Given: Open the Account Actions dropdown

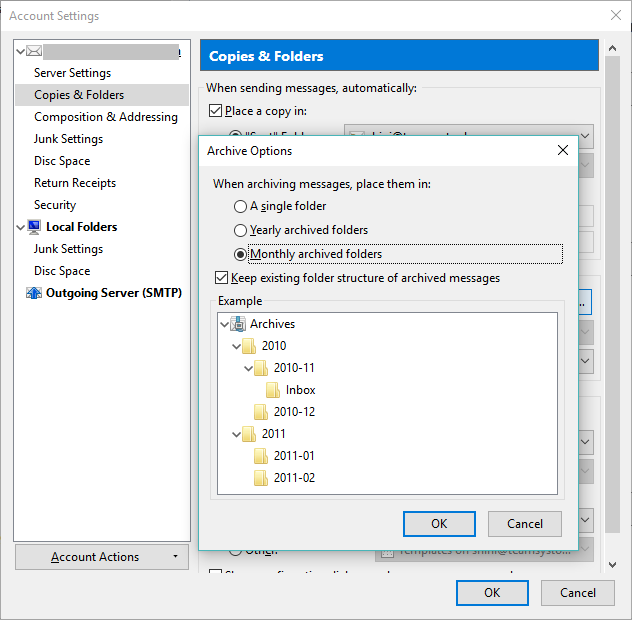Looking at the screenshot, I should (102, 557).
